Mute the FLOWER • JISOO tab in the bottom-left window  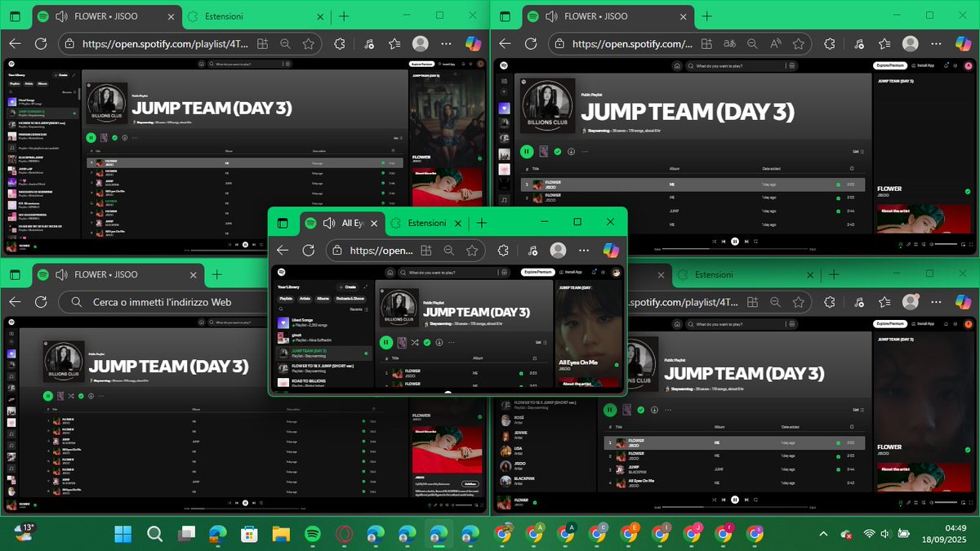[x=61, y=275]
